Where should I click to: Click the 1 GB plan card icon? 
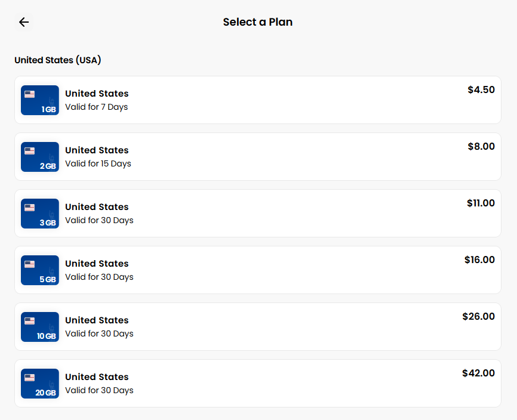tap(40, 100)
